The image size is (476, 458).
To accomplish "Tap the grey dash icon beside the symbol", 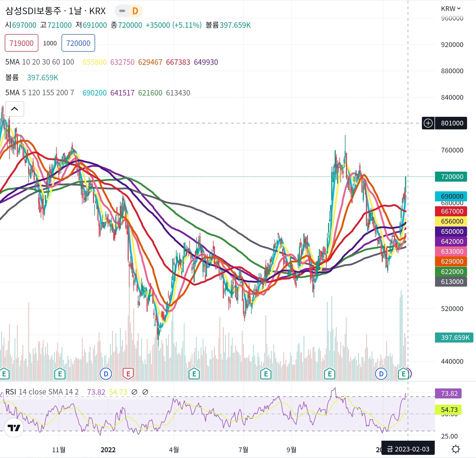I will pos(122,11).
